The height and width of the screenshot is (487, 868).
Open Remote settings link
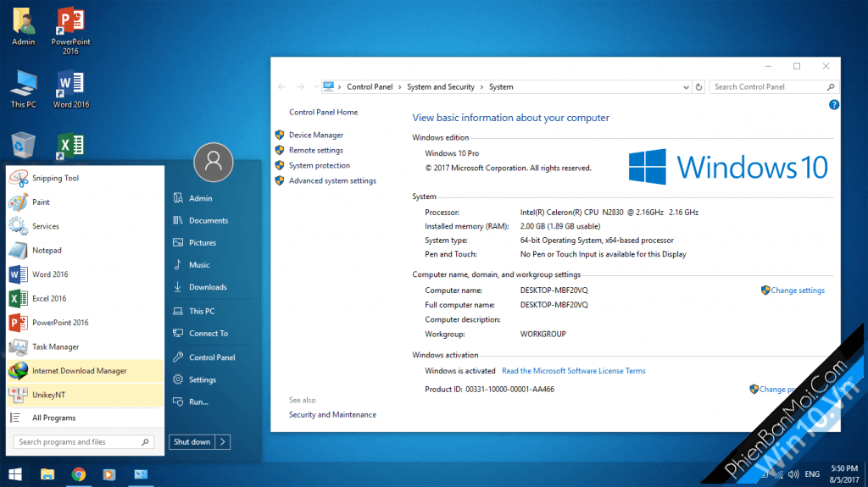click(x=315, y=150)
